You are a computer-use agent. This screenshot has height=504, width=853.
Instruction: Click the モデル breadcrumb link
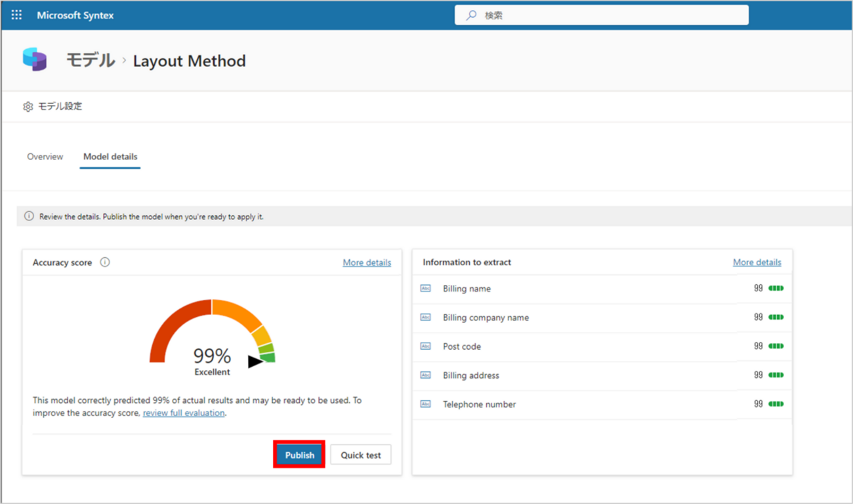(90, 61)
